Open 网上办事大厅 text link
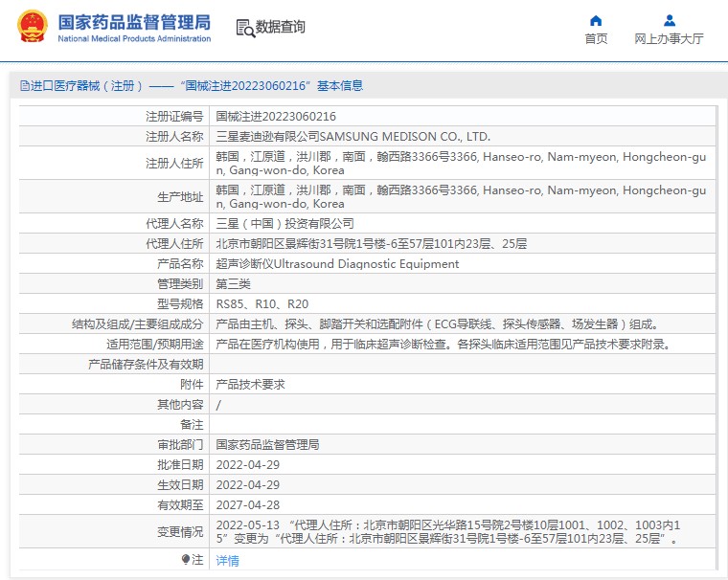Image resolution: width=728 pixels, height=580 pixels. tap(669, 39)
